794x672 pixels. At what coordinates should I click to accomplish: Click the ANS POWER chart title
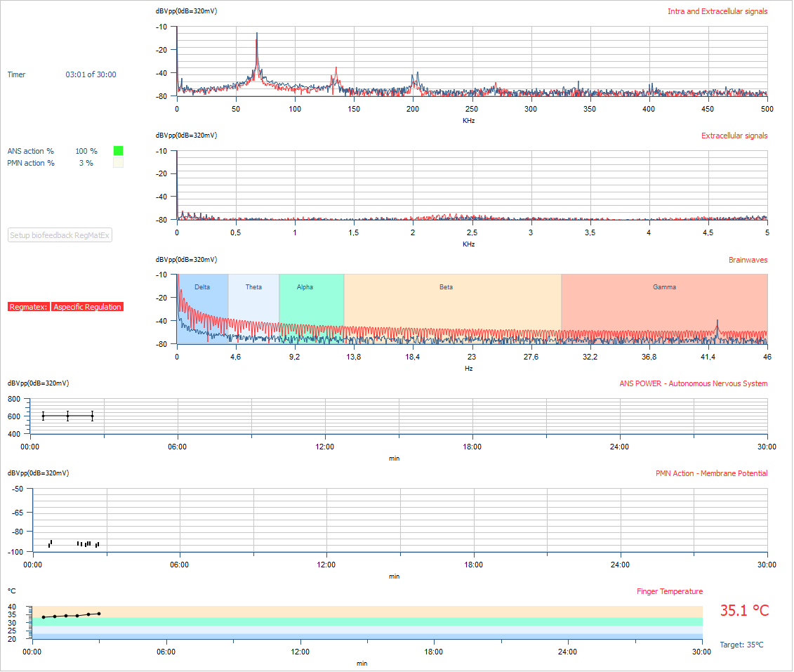click(x=693, y=383)
